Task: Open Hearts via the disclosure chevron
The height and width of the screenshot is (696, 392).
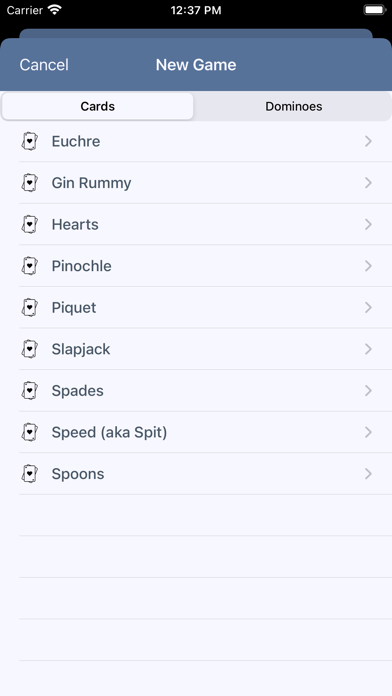Action: point(368,225)
